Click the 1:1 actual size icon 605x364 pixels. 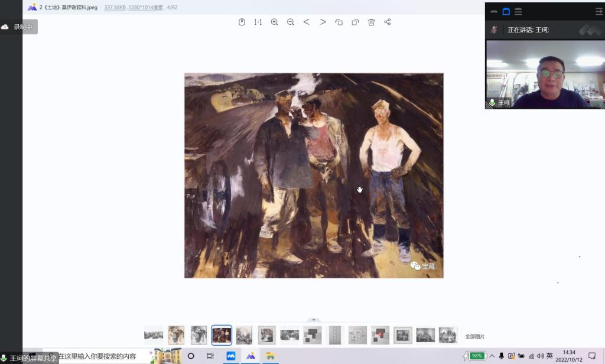pyautogui.click(x=258, y=22)
